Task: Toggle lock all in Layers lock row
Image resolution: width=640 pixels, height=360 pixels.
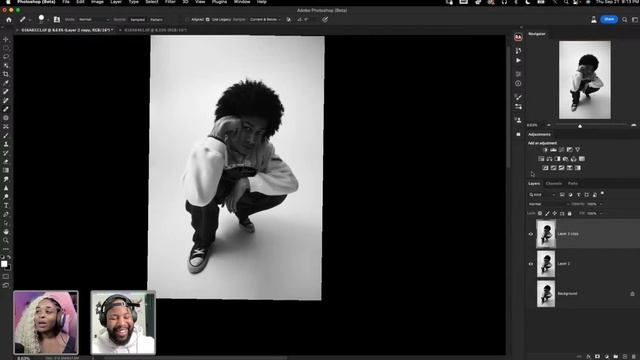Action: (x=569, y=213)
